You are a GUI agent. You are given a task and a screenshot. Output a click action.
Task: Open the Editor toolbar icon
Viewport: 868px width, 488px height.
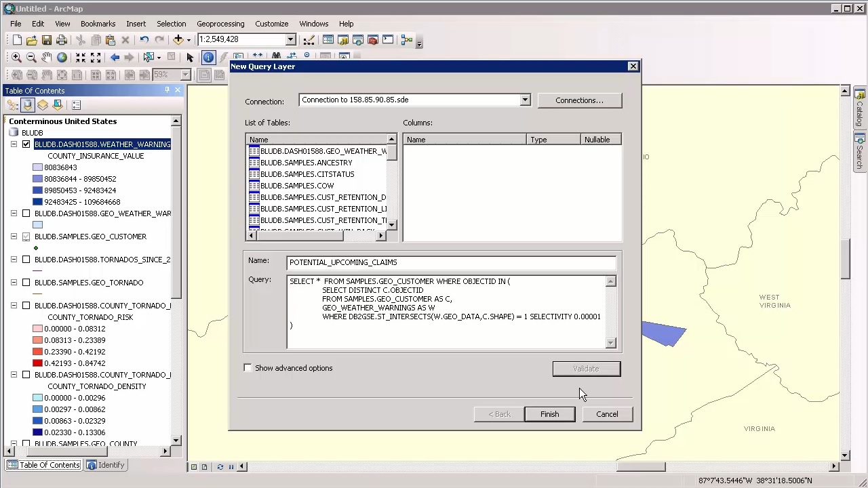[309, 40]
